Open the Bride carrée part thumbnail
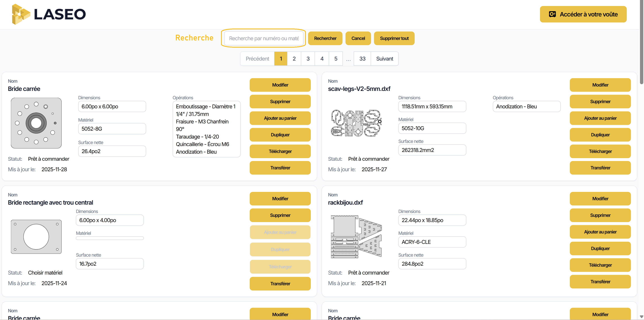Viewport: 644px width, 320px height. click(36, 123)
